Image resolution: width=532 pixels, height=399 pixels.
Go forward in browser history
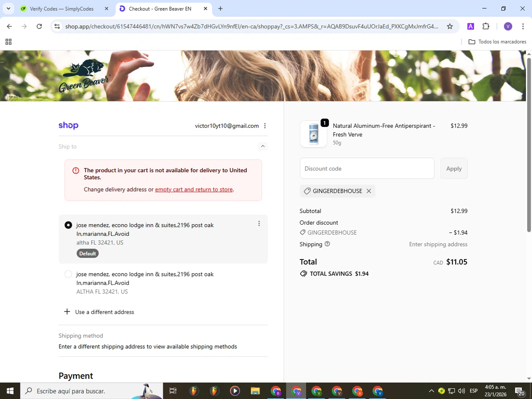click(x=24, y=26)
